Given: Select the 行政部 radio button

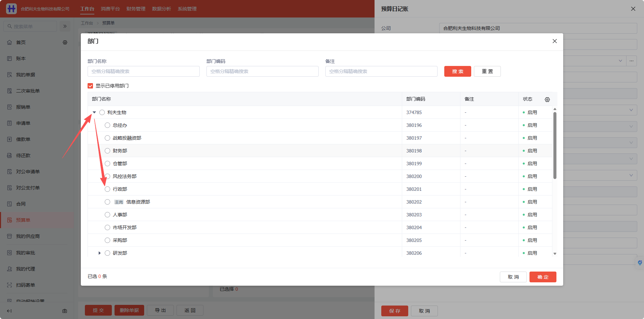Looking at the screenshot, I should (x=107, y=189).
